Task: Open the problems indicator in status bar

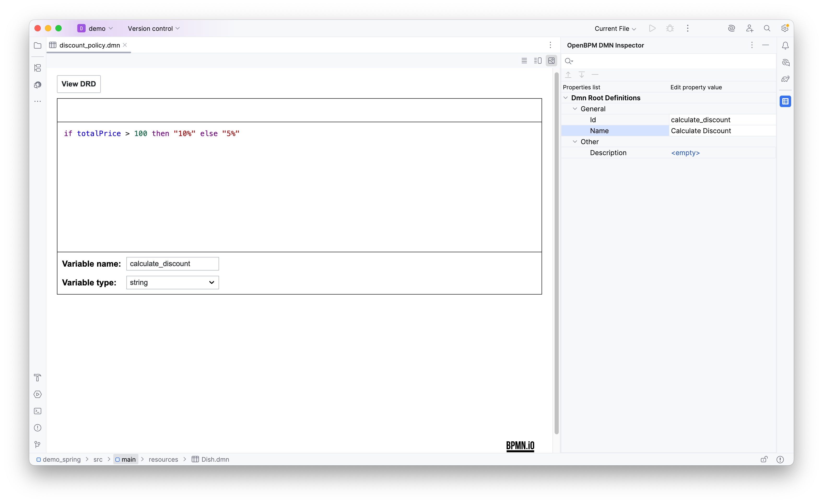Action: (780, 460)
